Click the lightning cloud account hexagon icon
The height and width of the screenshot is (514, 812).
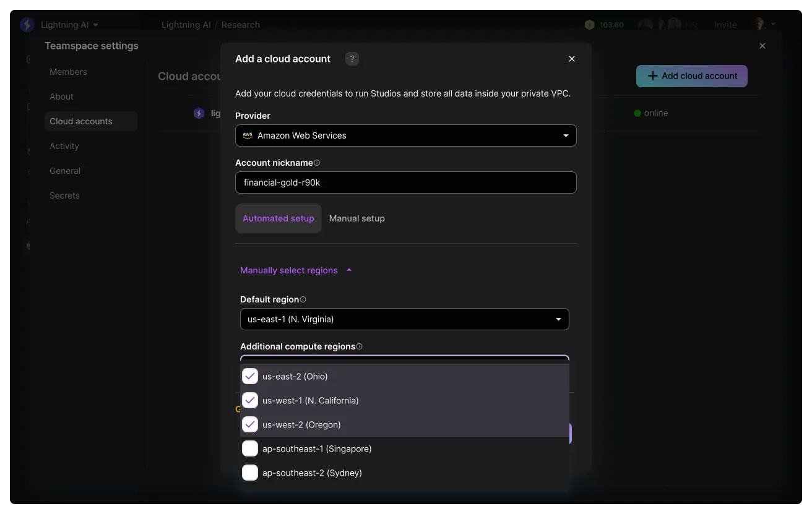pyautogui.click(x=199, y=113)
